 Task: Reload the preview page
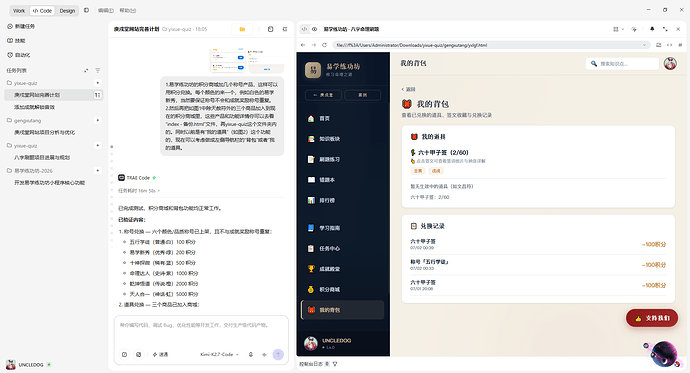324,45
